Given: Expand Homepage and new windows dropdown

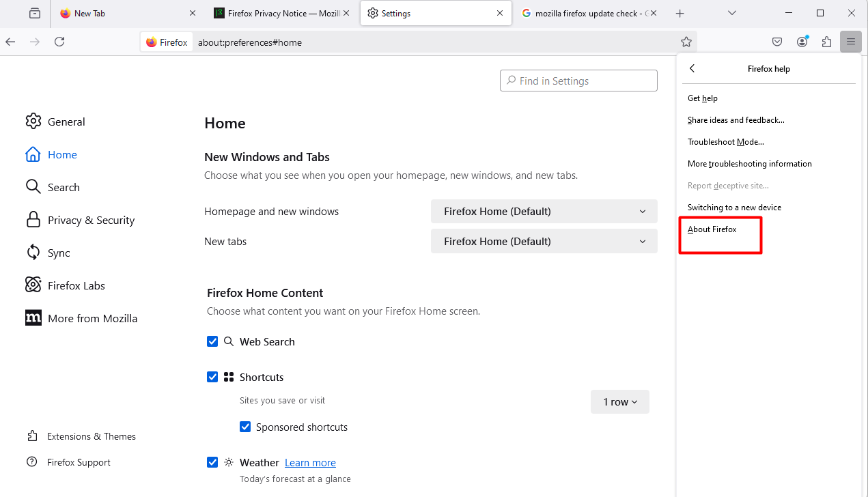Looking at the screenshot, I should click(x=544, y=212).
